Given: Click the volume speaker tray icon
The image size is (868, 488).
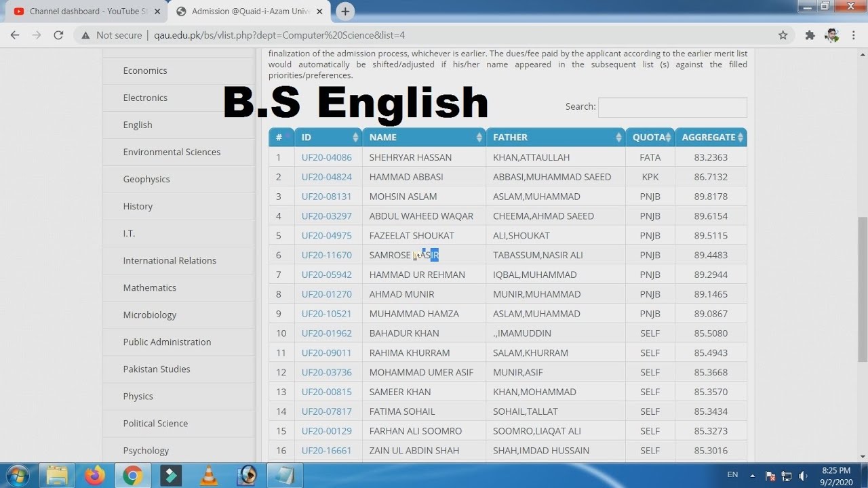Looking at the screenshot, I should coord(804,476).
